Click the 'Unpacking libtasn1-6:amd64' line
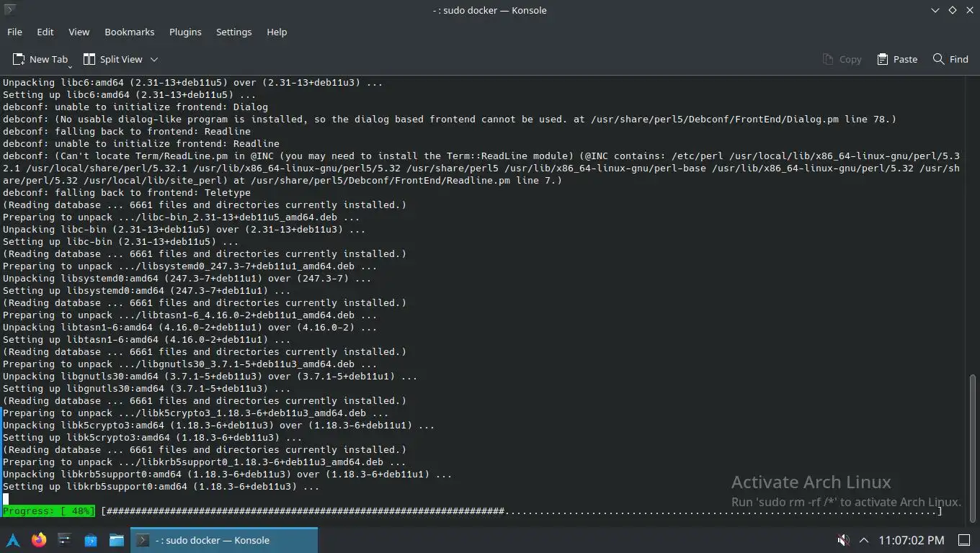Image resolution: width=980 pixels, height=553 pixels. click(190, 327)
